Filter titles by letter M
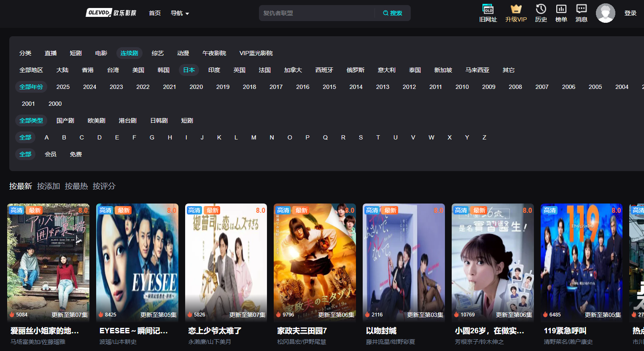644x351 pixels. coord(254,137)
